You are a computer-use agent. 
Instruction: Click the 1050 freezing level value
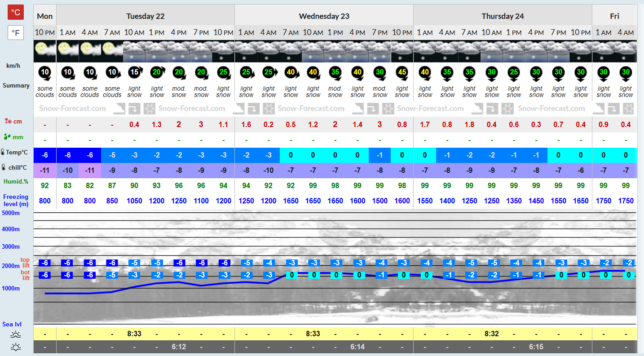[x=134, y=201]
